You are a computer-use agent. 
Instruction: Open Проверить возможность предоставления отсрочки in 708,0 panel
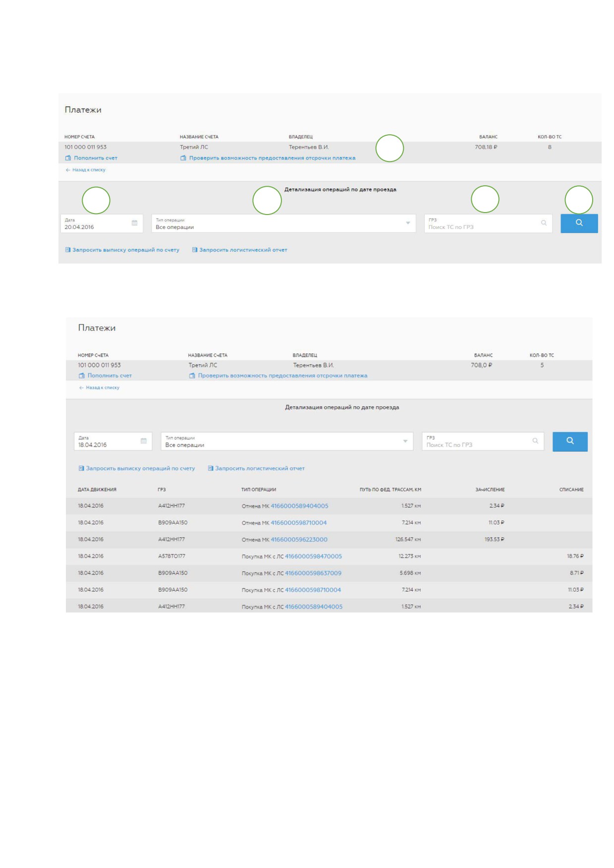(x=282, y=376)
